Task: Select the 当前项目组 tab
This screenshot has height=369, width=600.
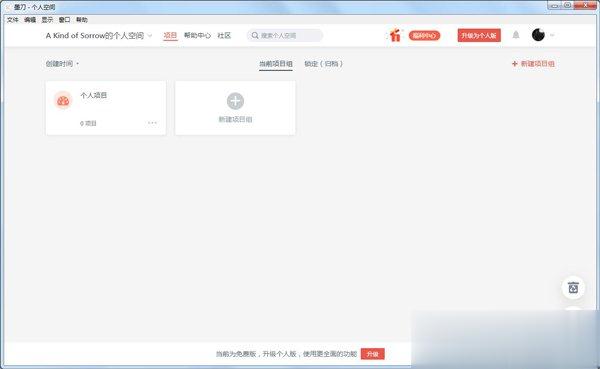Action: pyautogui.click(x=276, y=64)
